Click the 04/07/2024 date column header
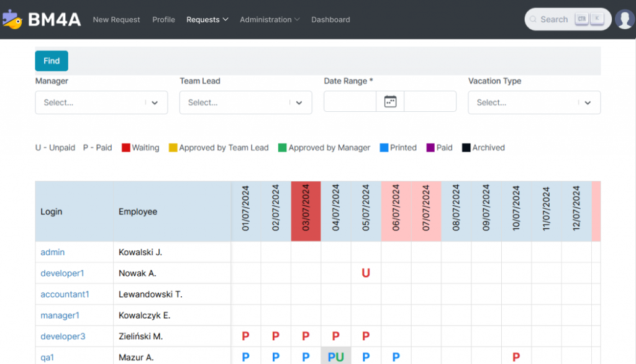The height and width of the screenshot is (364, 636). 336,211
